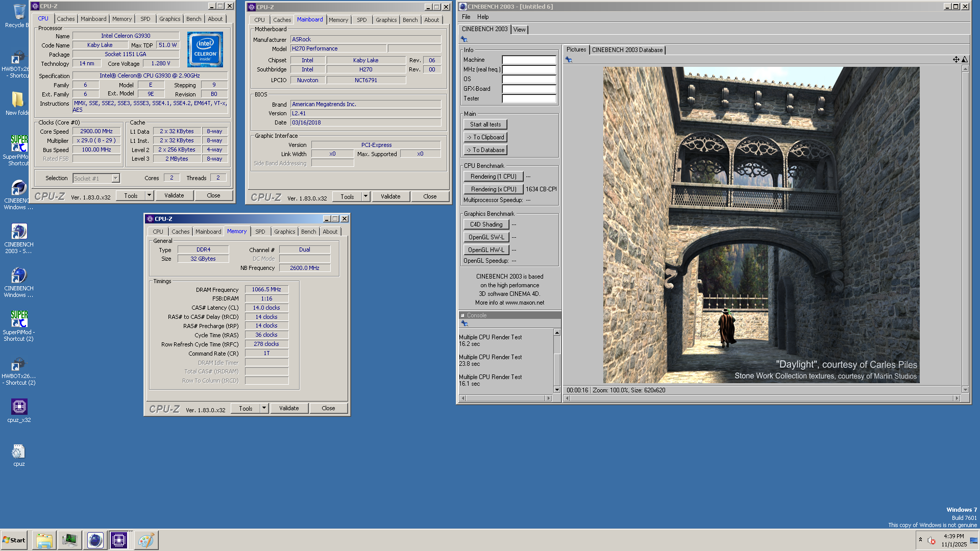Switch to About tab in Memory window
Viewport: 980px width, 551px height.
tap(330, 232)
